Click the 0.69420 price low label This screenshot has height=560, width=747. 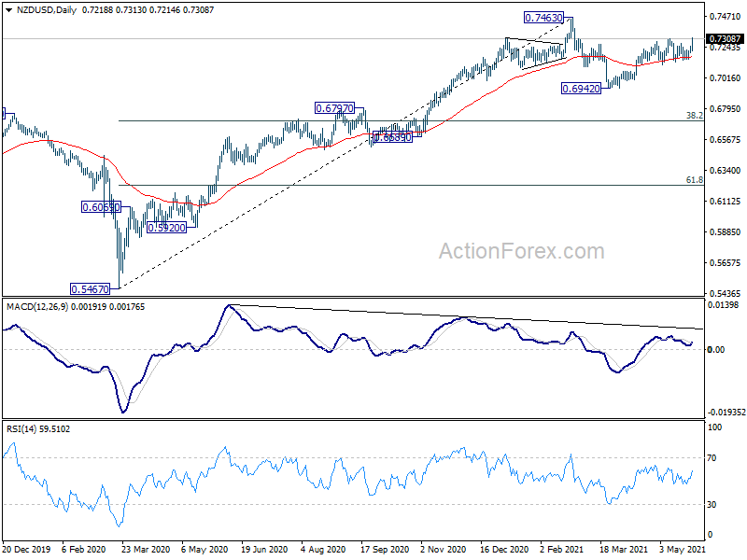click(581, 89)
